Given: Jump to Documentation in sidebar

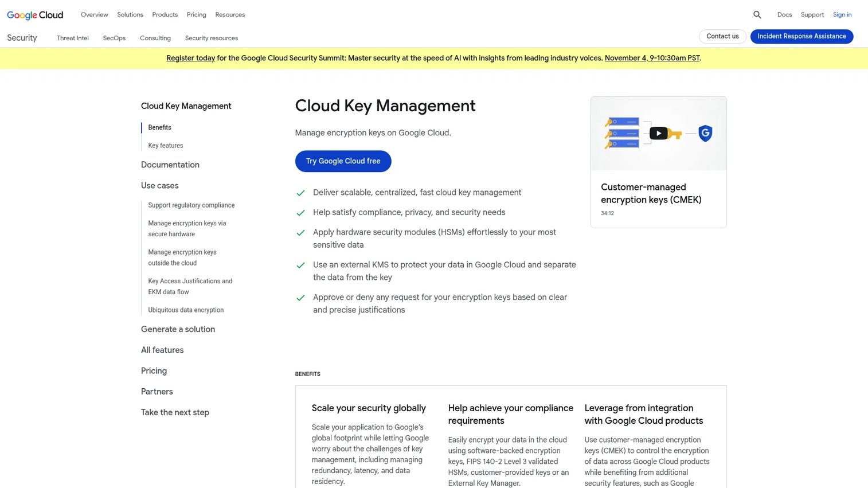Looking at the screenshot, I should [170, 165].
